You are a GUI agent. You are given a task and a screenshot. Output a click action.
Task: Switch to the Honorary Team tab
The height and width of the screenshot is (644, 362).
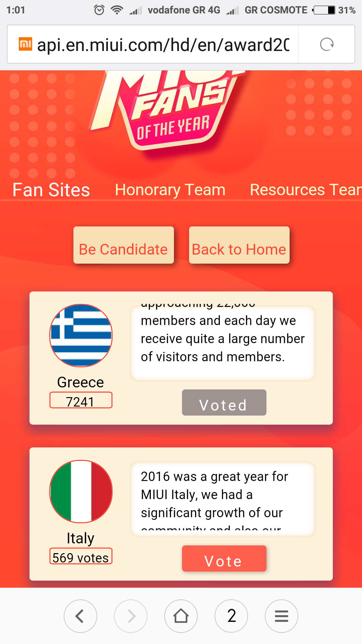point(170,190)
